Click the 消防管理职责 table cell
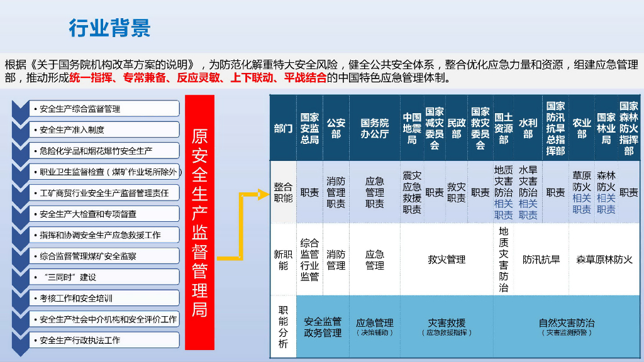644x362 pixels. click(x=335, y=192)
